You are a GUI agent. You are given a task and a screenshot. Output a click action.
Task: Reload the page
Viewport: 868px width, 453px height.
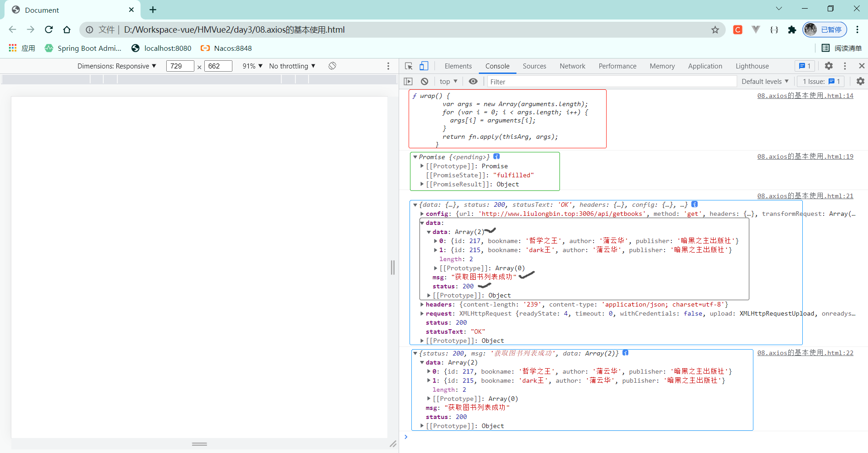(49, 30)
